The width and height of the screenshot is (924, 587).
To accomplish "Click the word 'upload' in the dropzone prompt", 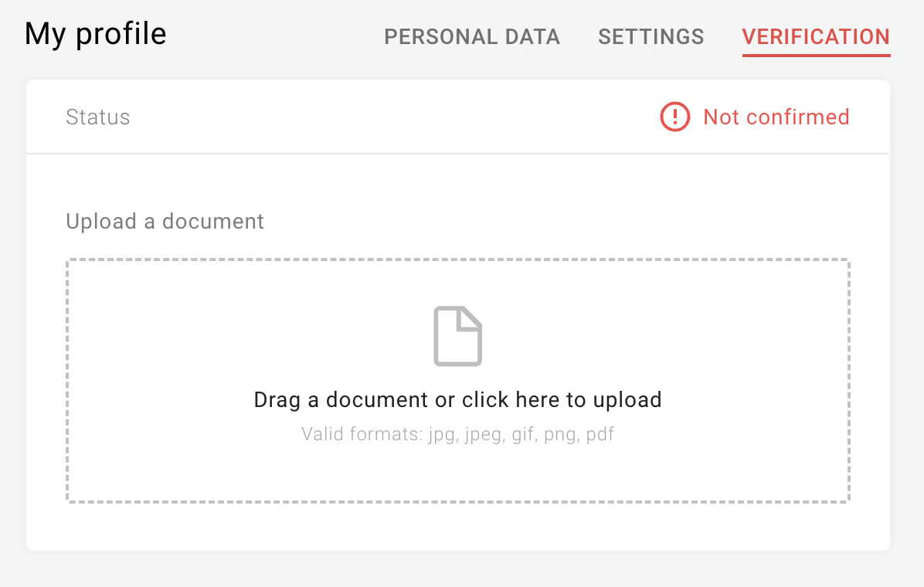I will tap(627, 399).
